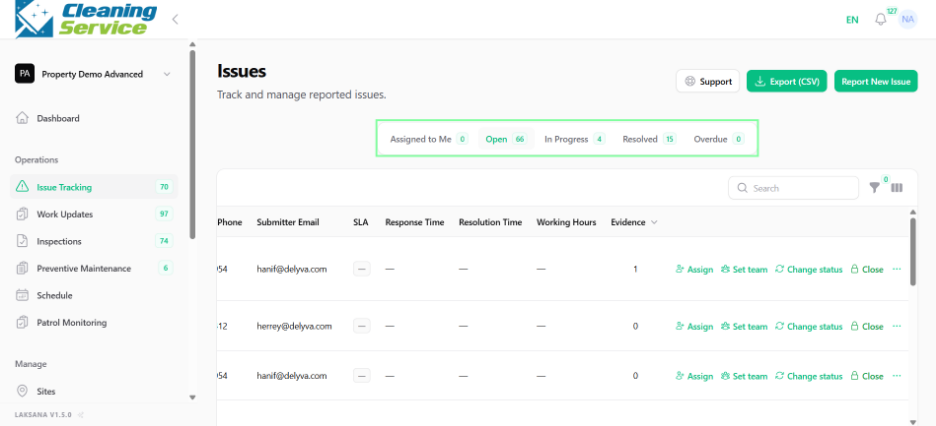This screenshot has height=426, width=936.
Task: Click the Working Hours column header
Action: [566, 222]
